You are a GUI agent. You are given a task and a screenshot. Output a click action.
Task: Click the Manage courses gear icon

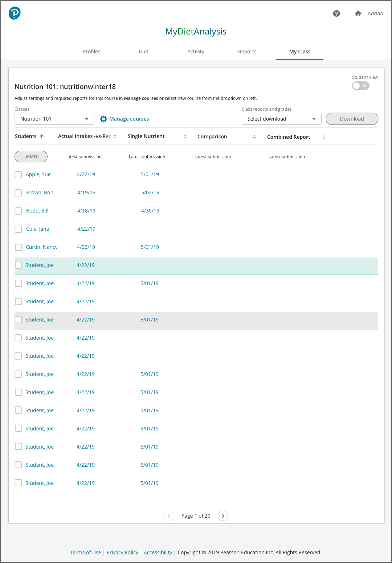103,119
